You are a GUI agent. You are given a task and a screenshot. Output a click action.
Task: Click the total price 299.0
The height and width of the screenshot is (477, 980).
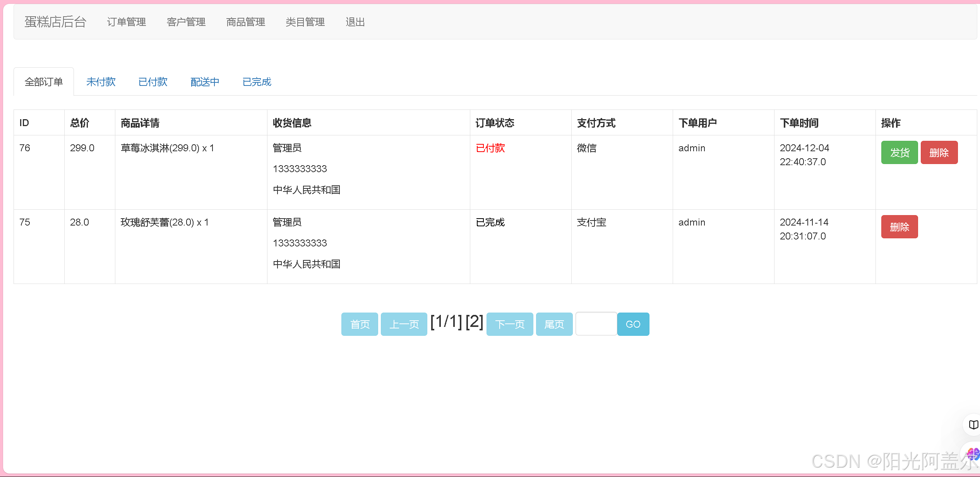82,148
